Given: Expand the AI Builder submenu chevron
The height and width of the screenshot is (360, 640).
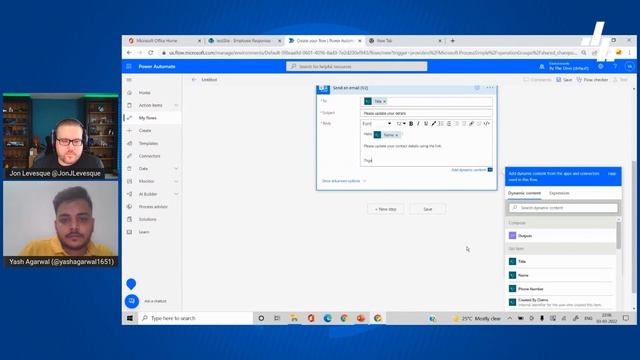Looking at the screenshot, I should [x=176, y=194].
